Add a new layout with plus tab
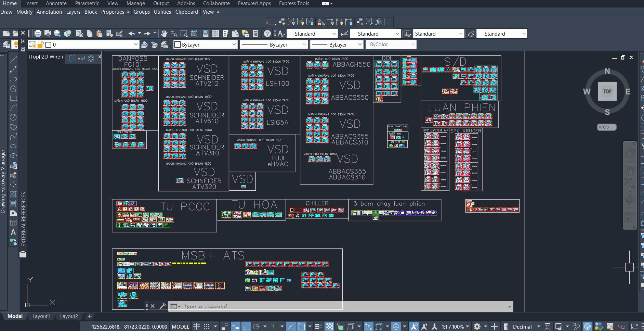 (x=90, y=316)
